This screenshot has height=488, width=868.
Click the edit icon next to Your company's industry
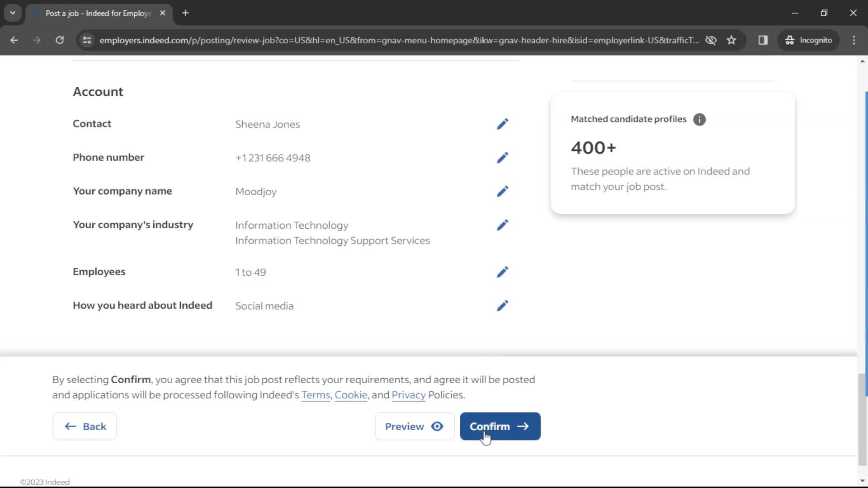503,225
